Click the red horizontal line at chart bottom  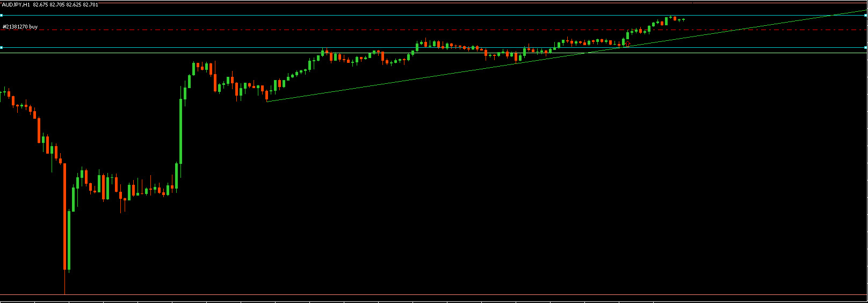click(430, 294)
